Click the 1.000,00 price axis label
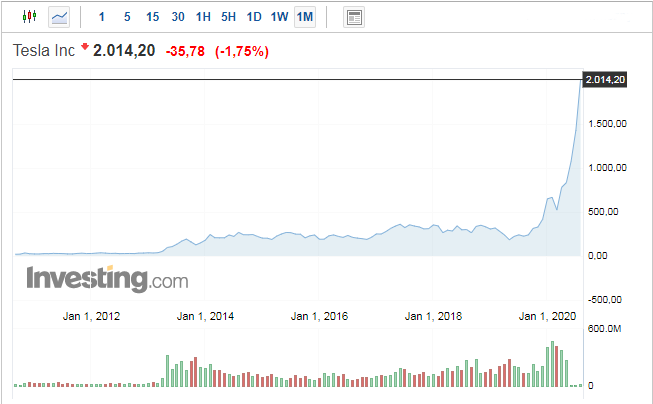 (x=607, y=168)
